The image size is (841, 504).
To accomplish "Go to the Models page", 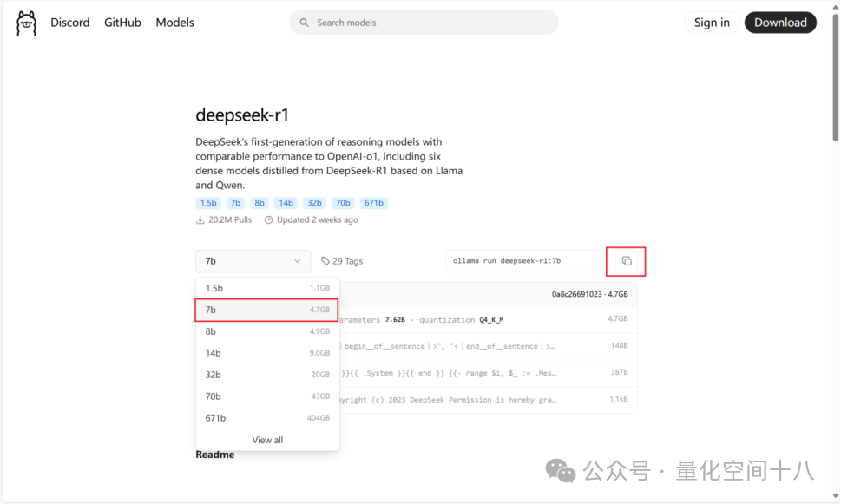I will [x=174, y=23].
